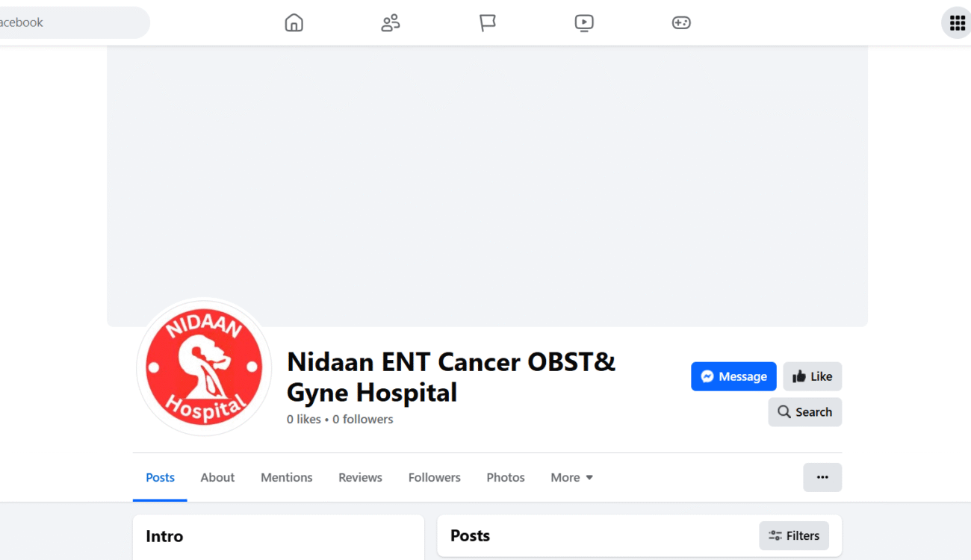This screenshot has width=971, height=560.
Task: Like the Nidaan Hospital page
Action: click(812, 376)
